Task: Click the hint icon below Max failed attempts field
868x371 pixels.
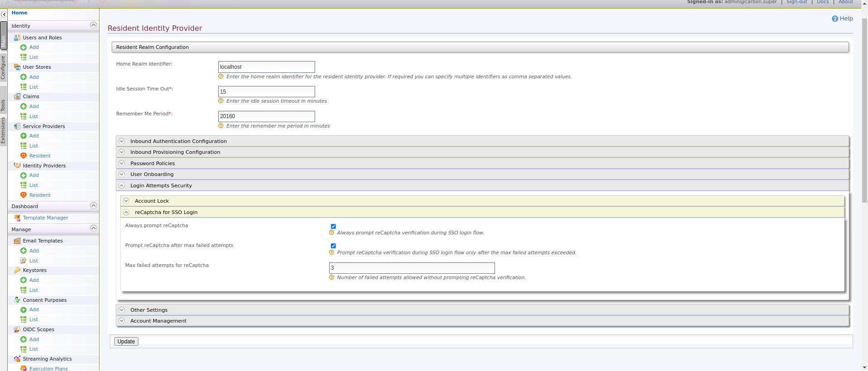Action: [x=332, y=277]
